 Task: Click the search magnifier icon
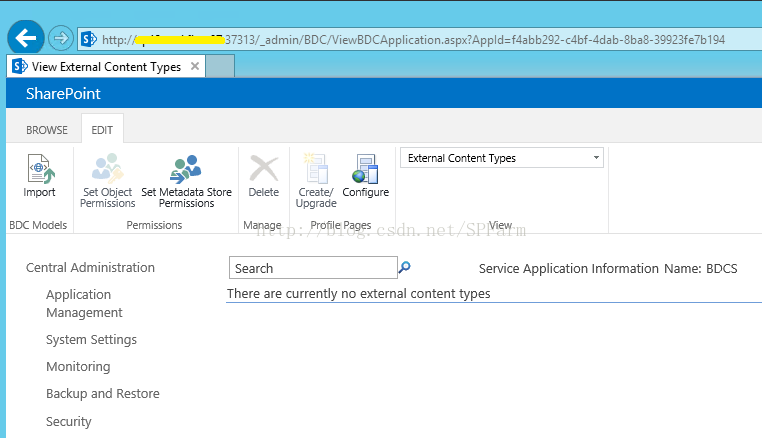point(404,267)
